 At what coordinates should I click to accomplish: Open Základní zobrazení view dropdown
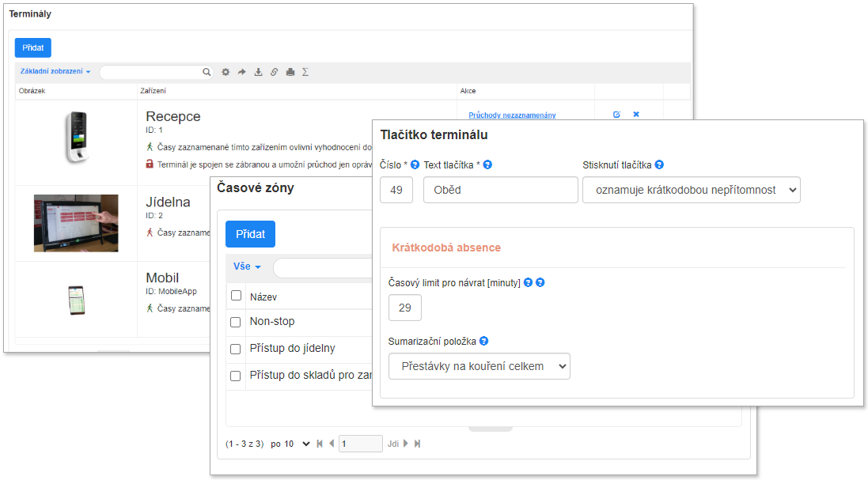pos(55,71)
